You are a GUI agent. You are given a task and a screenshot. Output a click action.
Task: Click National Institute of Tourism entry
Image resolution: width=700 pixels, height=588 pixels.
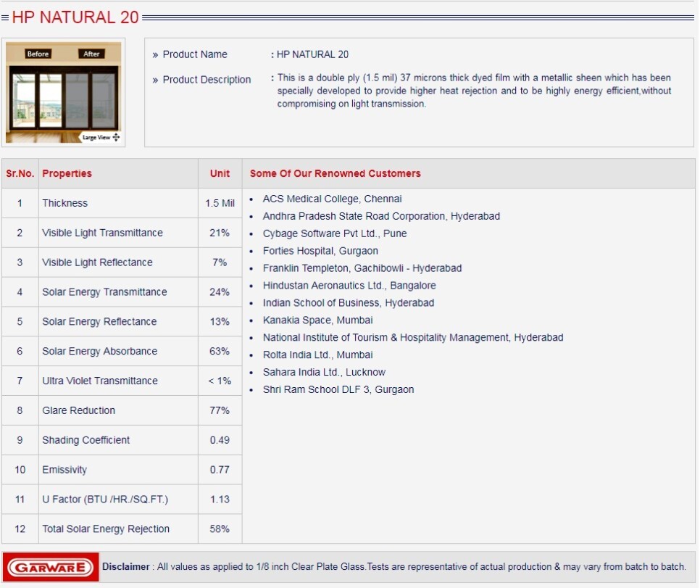413,338
